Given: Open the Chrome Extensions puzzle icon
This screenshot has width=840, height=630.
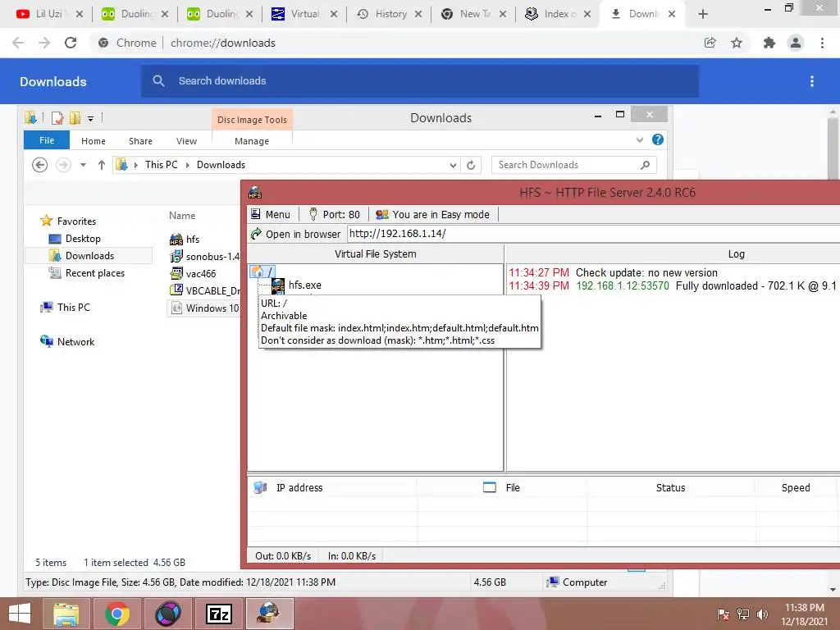Looking at the screenshot, I should (769, 43).
